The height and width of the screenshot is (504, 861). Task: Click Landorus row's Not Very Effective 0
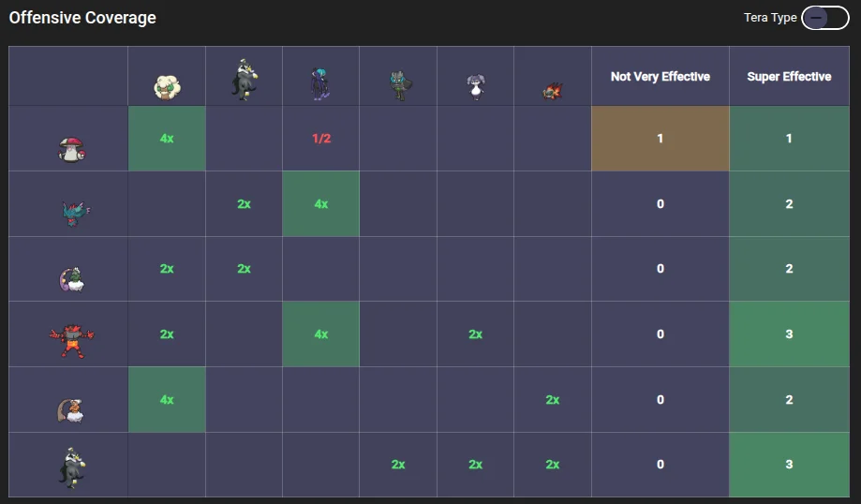click(x=660, y=400)
